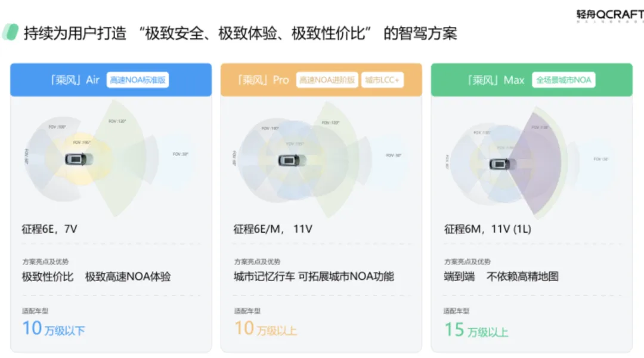Click the 全场景城市NOA tag

coord(563,80)
